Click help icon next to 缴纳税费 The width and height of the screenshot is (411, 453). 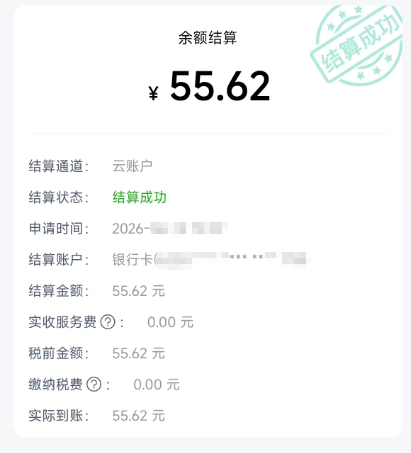tap(94, 384)
